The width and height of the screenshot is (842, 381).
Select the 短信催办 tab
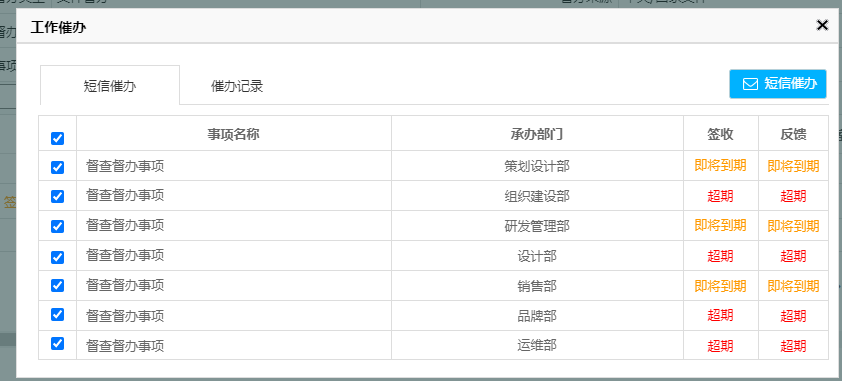click(110, 86)
